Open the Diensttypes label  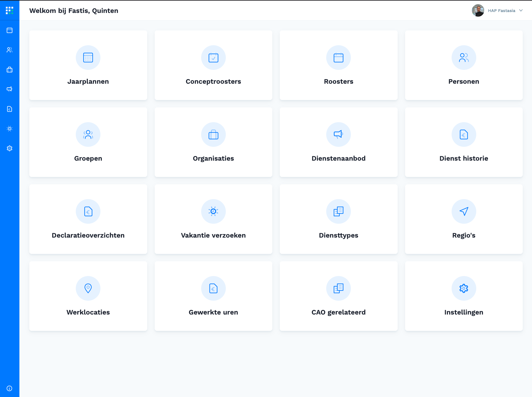tap(339, 235)
